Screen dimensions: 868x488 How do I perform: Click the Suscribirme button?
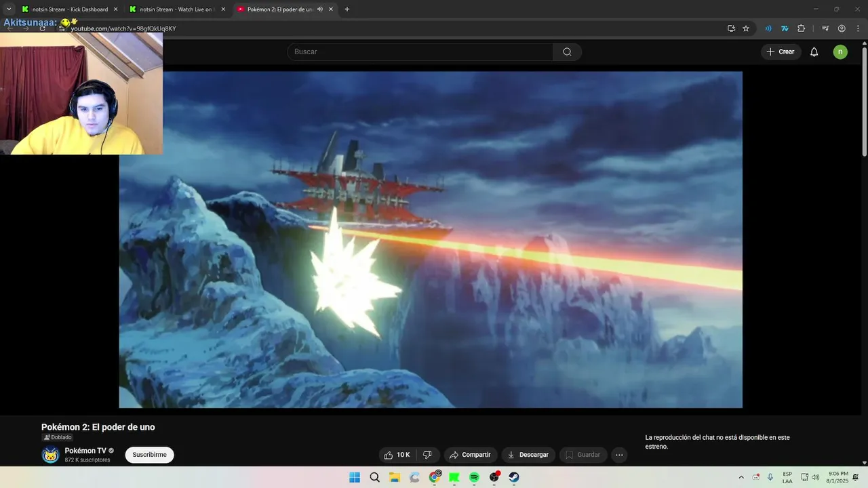pyautogui.click(x=149, y=455)
